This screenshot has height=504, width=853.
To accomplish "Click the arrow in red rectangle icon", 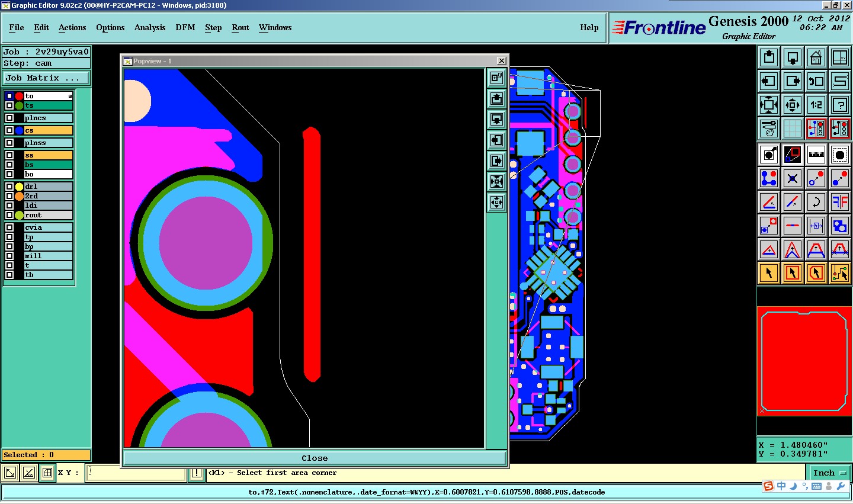I will point(793,273).
